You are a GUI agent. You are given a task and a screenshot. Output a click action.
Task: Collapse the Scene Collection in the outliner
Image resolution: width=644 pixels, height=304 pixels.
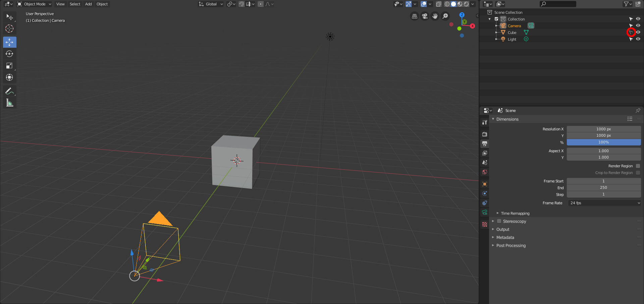coord(490,12)
